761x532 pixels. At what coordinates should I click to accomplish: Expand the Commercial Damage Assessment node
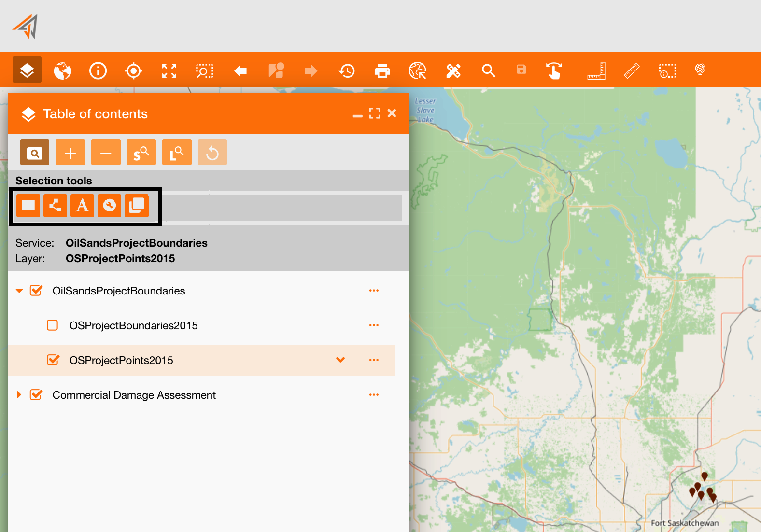19,395
